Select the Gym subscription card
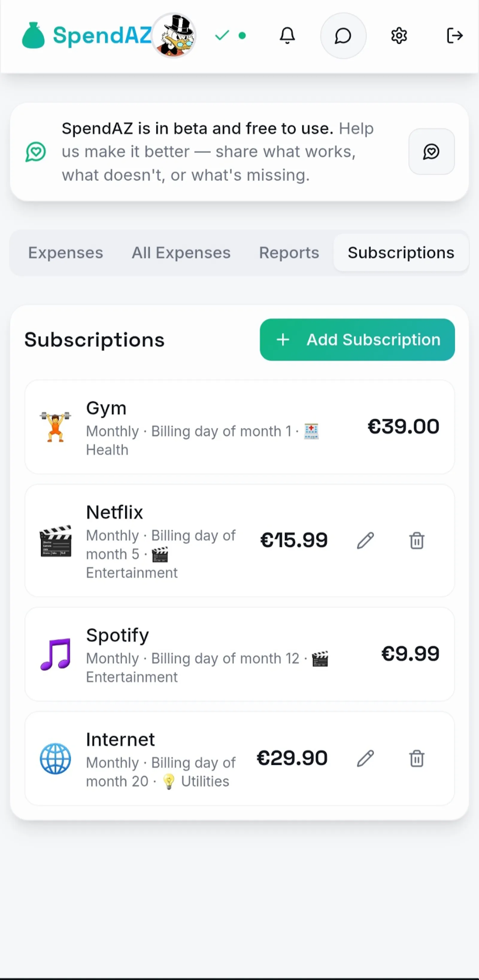This screenshot has height=980, width=479. coord(239,427)
